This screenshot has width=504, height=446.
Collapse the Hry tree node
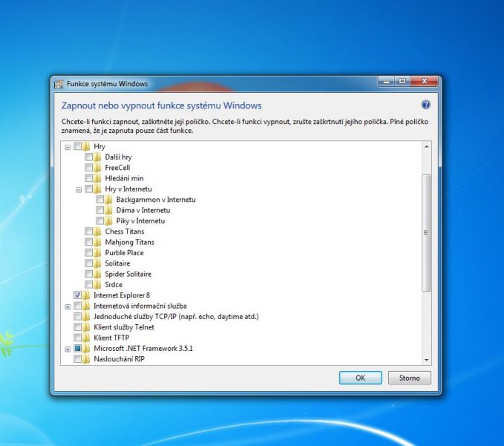[x=68, y=147]
